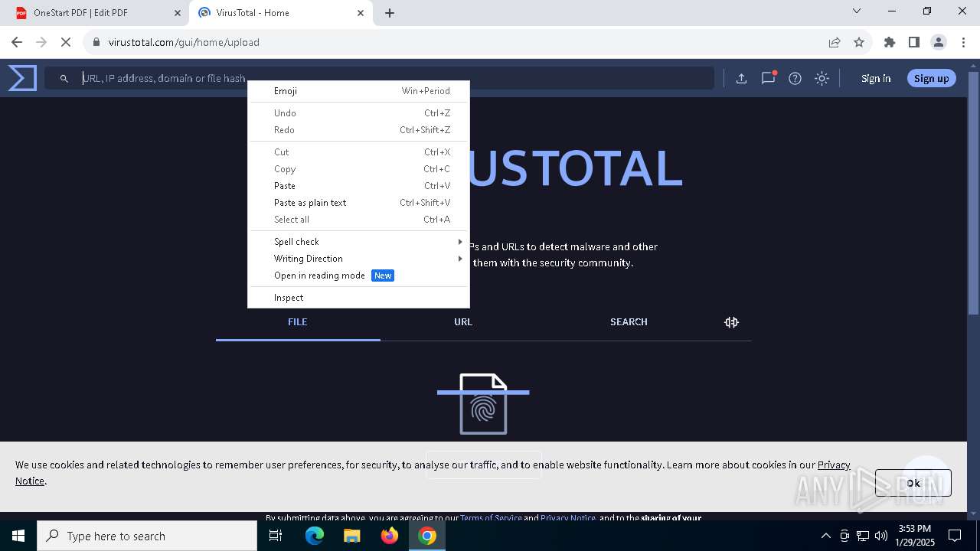Viewport: 980px width, 551px height.
Task: Choose Paste in the context menu
Action: pyautogui.click(x=358, y=186)
